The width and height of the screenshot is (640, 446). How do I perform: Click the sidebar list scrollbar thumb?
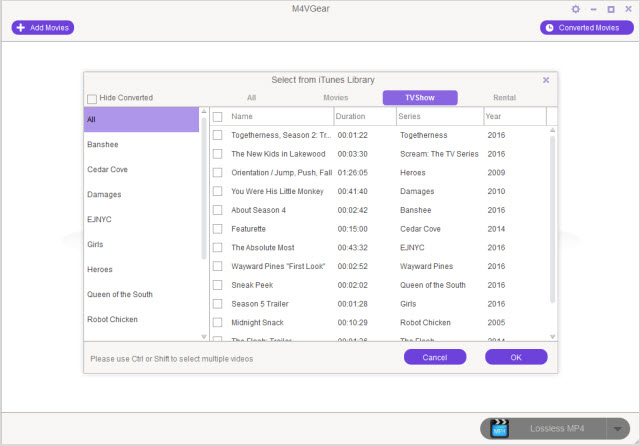[x=204, y=188]
